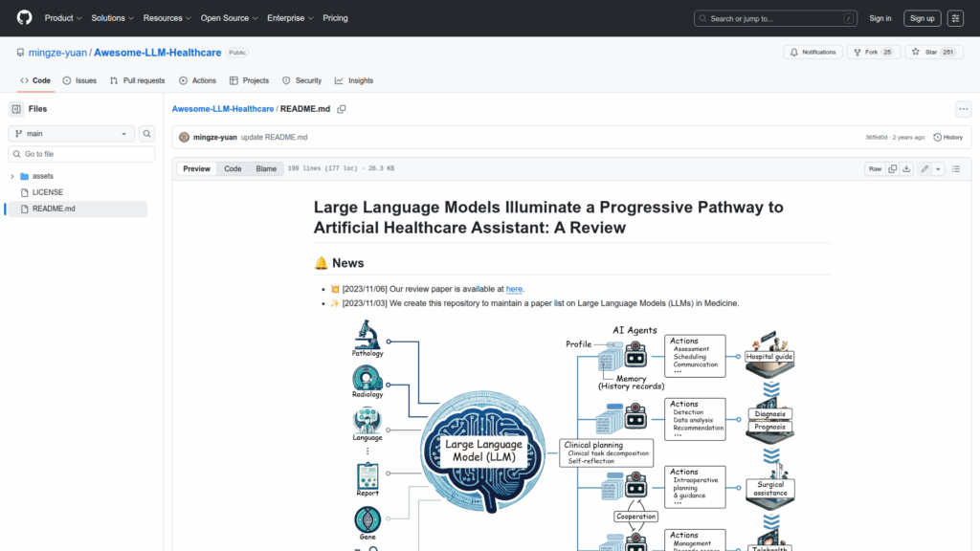Copy raw file contents icon
The height and width of the screenshot is (551, 980).
tap(892, 168)
